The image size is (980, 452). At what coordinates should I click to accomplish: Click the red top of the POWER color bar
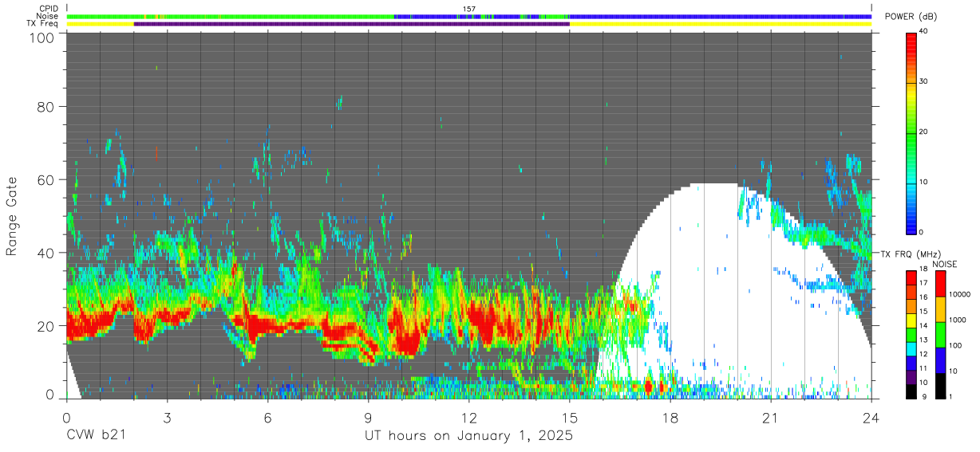[911, 40]
